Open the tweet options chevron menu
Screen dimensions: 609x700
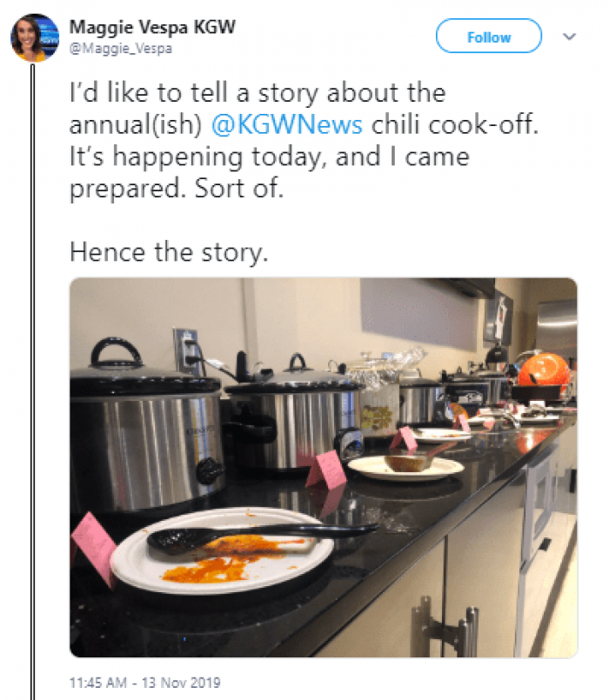pyautogui.click(x=570, y=37)
